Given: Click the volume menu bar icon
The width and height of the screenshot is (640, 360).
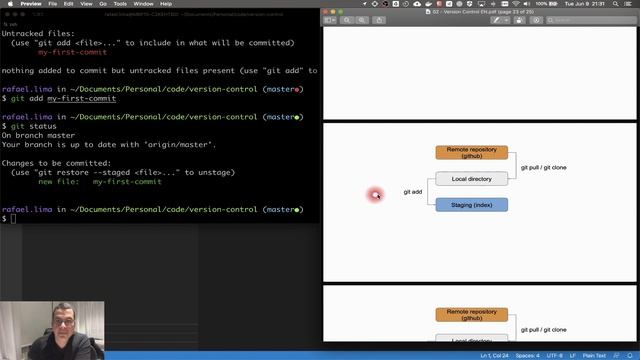Looking at the screenshot, I should pos(527,4).
